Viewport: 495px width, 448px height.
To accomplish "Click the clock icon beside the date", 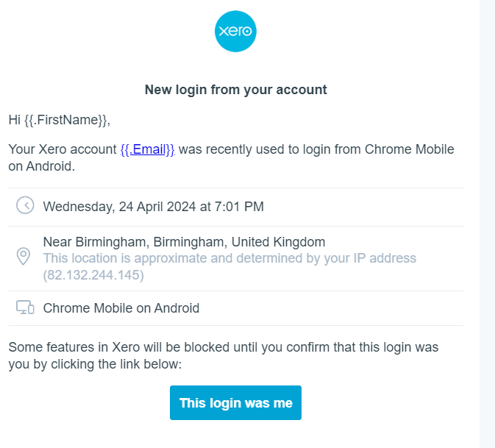I will (x=25, y=205).
